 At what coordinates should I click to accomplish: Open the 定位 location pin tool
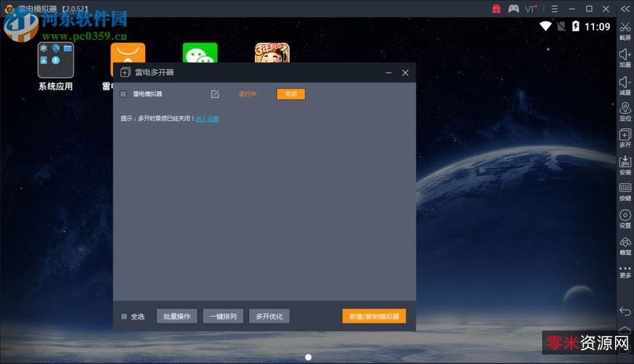click(625, 111)
